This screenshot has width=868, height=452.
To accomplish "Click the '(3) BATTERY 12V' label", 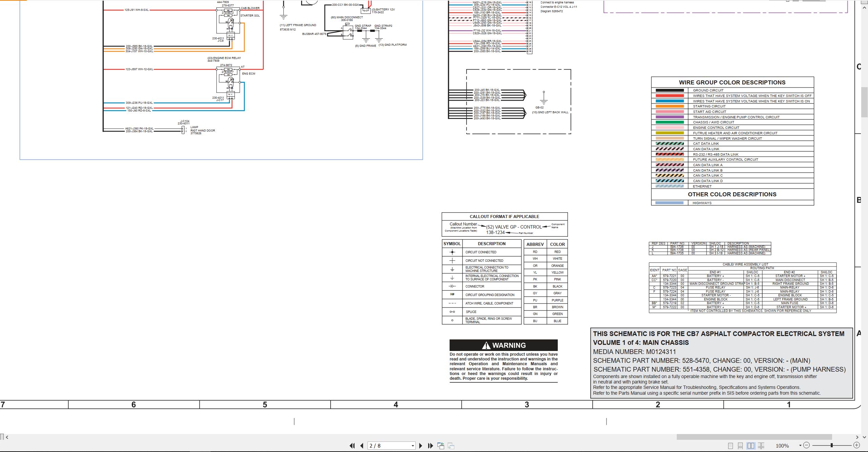I will click(x=383, y=9).
